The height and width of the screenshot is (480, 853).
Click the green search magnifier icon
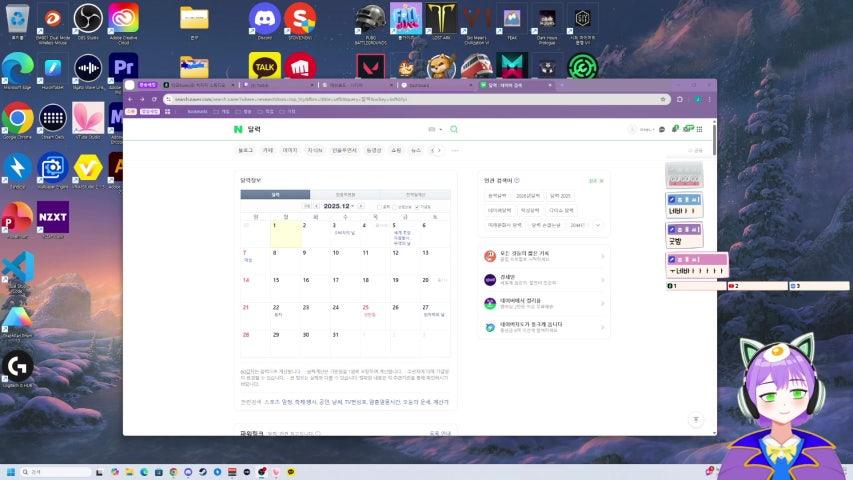click(454, 129)
